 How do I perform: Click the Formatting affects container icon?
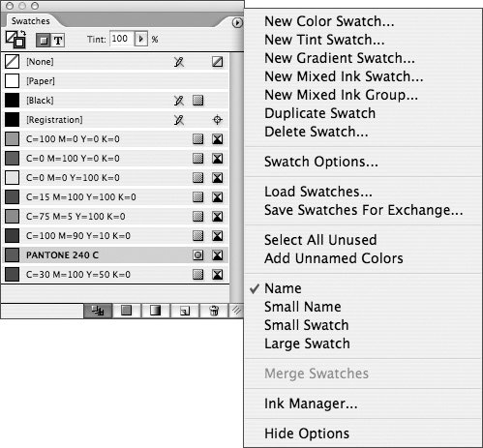pos(44,41)
